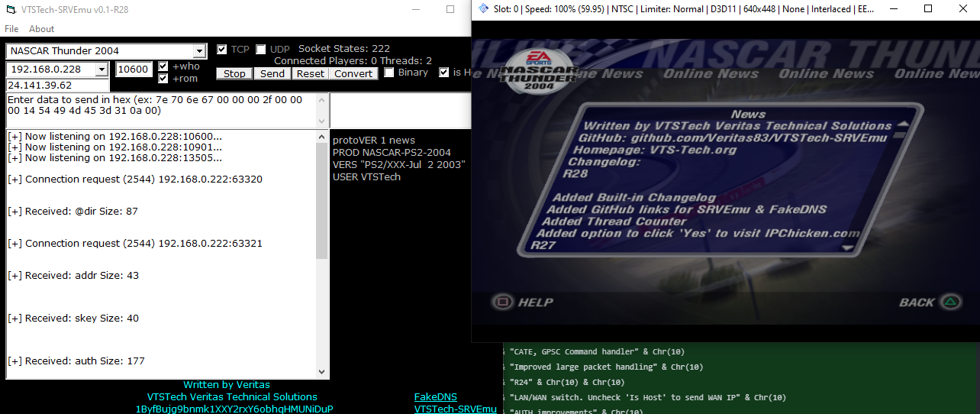Click the log panel scrollbar thumb
The height and width of the screenshot is (414, 980).
(x=322, y=201)
